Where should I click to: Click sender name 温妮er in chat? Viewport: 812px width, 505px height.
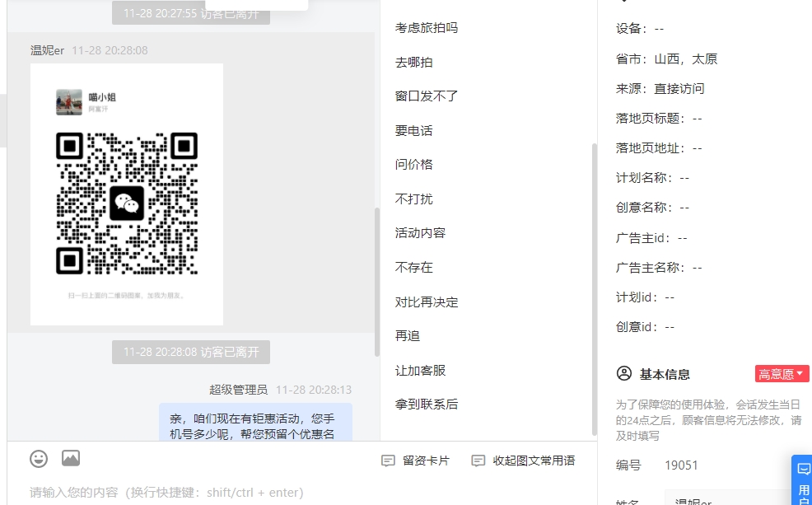click(47, 50)
